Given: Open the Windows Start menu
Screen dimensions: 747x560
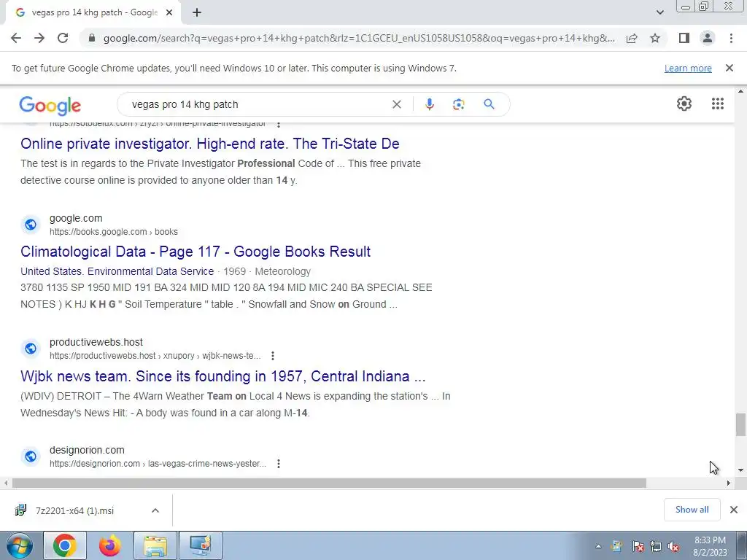Looking at the screenshot, I should coord(19,545).
